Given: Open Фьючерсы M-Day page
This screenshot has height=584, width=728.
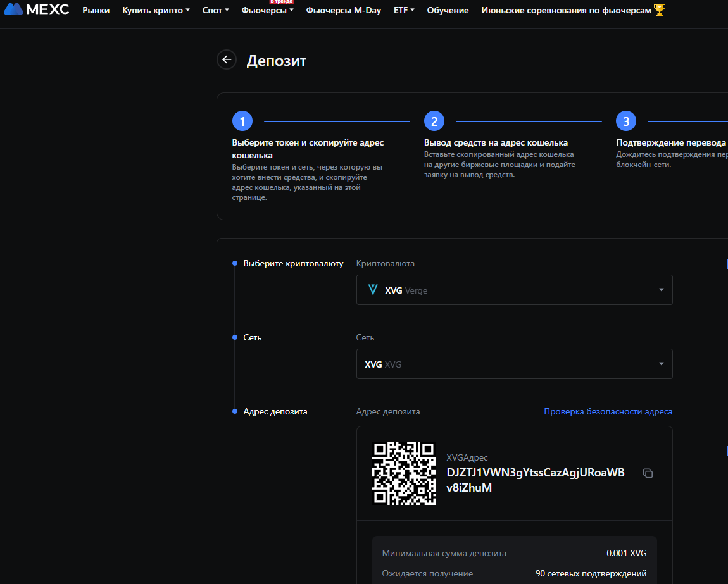Looking at the screenshot, I should point(344,10).
